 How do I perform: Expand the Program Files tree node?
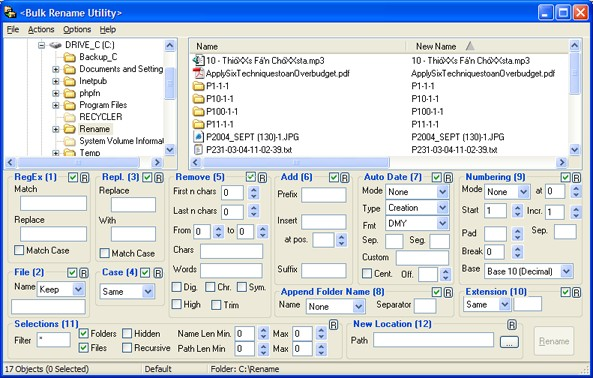click(56, 105)
